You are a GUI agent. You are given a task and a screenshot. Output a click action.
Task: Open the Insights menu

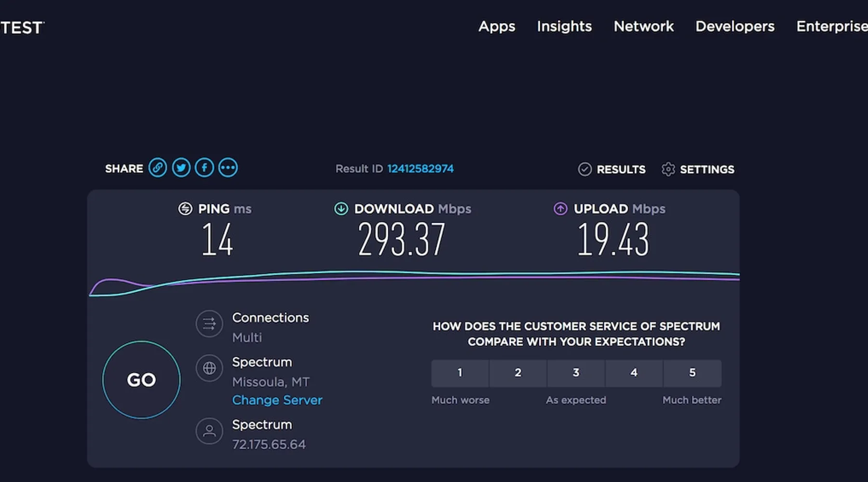tap(564, 26)
